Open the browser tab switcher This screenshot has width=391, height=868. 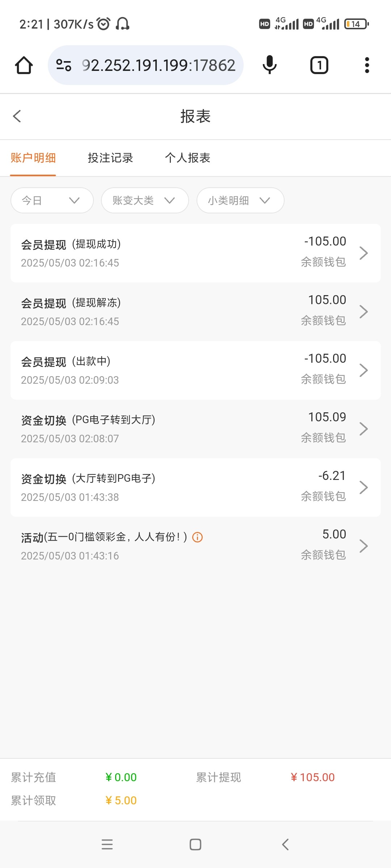click(x=319, y=65)
